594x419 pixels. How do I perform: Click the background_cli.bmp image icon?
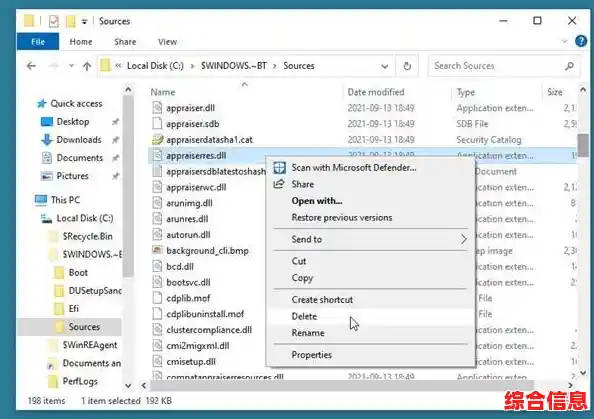[157, 250]
